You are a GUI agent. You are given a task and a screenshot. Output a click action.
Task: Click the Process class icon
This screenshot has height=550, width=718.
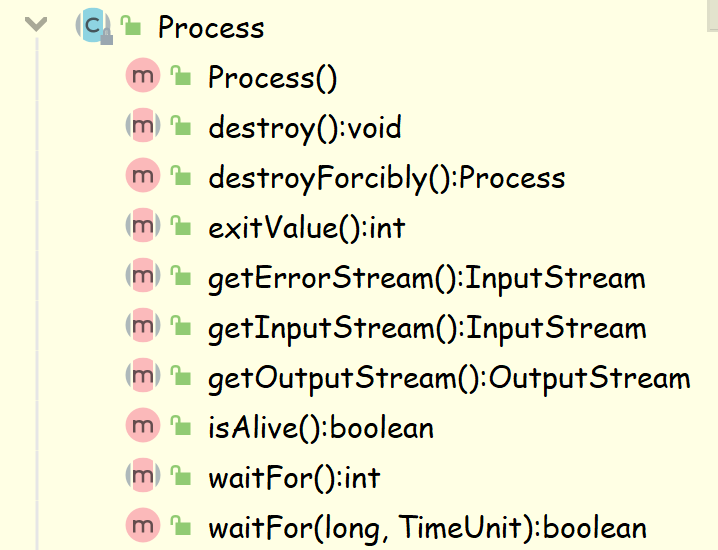(93, 25)
